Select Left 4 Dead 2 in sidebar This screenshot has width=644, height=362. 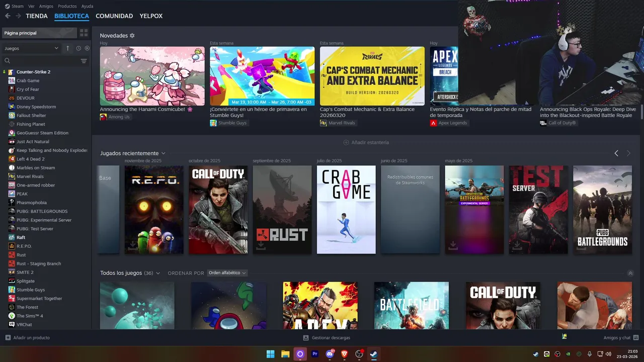[31, 159]
